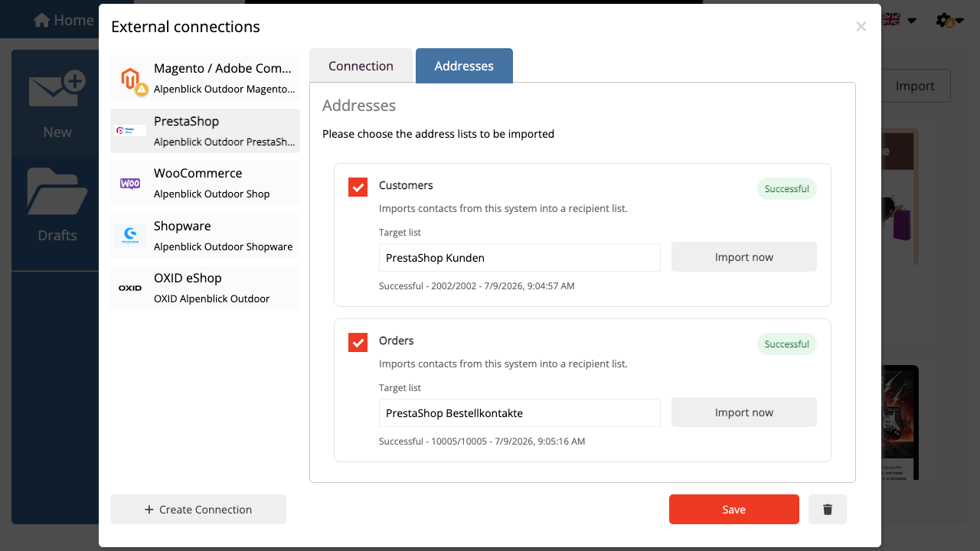Viewport: 980px width, 551px height.
Task: Click the PrestaShop Bestellkontakte target list field
Action: [x=520, y=413]
